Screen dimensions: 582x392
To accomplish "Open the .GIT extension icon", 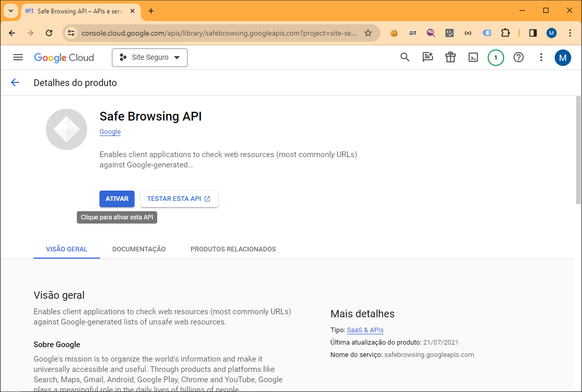I will 412,33.
